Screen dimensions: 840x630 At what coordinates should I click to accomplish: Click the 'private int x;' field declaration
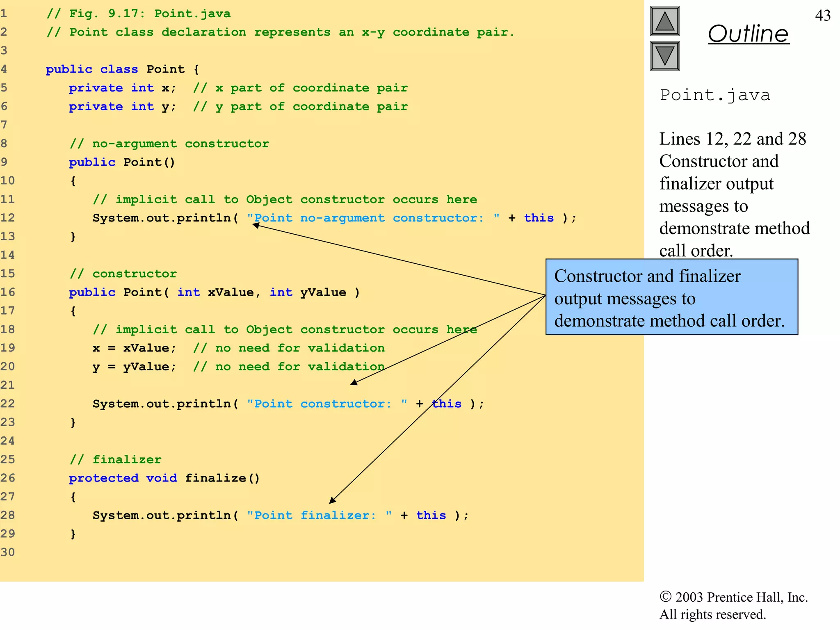click(122, 88)
